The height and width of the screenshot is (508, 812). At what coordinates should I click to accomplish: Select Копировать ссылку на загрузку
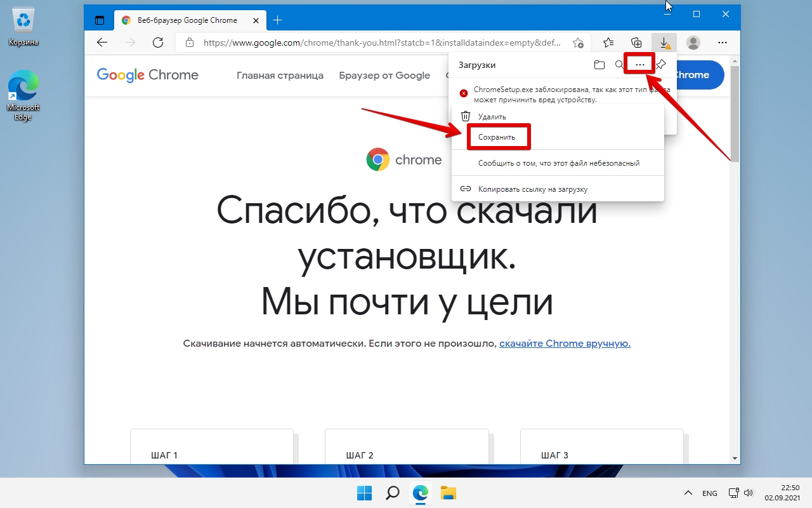tap(558, 189)
